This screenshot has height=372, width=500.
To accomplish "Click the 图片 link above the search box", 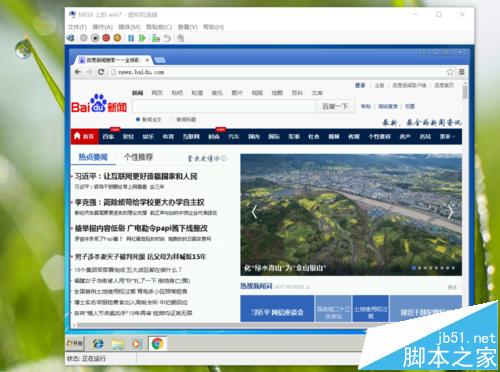I will 237,93.
